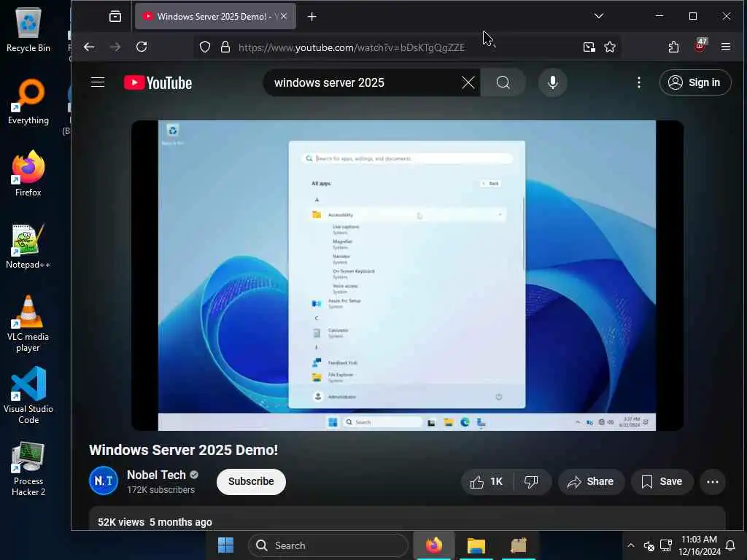The height and width of the screenshot is (560, 747).
Task: Open the Windows Start menu
Action: (225, 545)
